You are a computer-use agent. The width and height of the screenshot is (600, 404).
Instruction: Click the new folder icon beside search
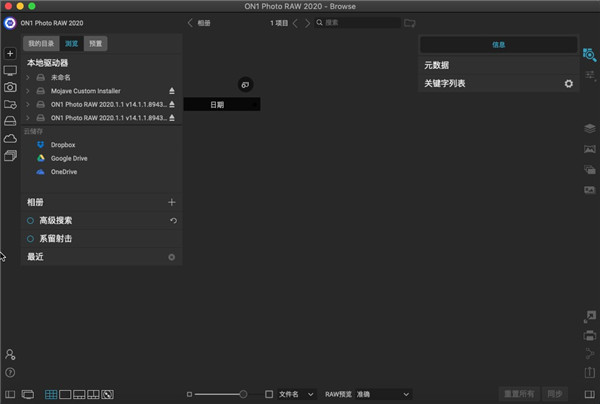(x=409, y=23)
